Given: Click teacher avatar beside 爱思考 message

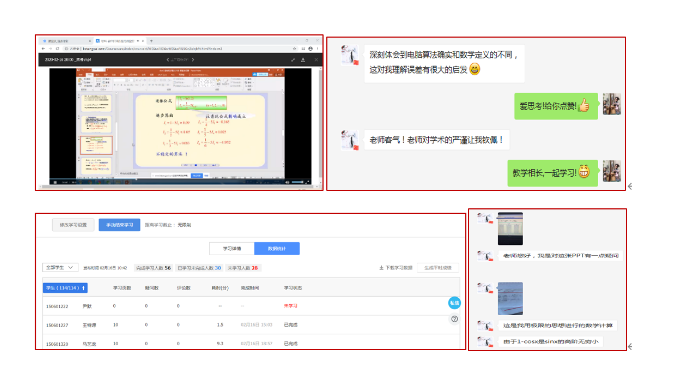Looking at the screenshot, I should click(x=612, y=104).
